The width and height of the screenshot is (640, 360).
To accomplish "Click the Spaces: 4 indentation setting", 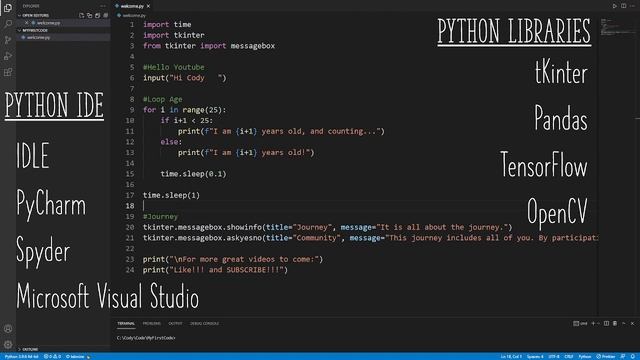I will (535, 356).
